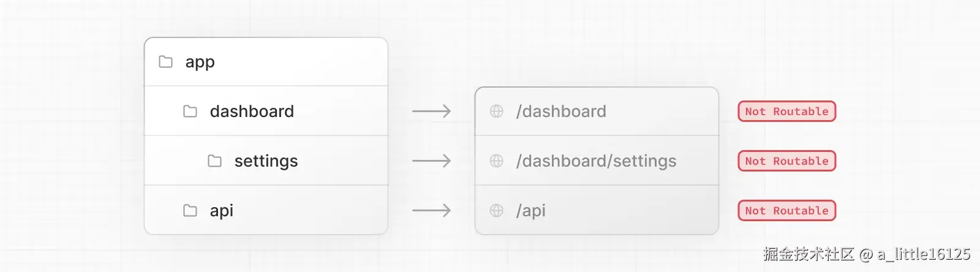Screen dimensions: 980x272
Task: Open the /dashboard route text
Action: [x=561, y=111]
